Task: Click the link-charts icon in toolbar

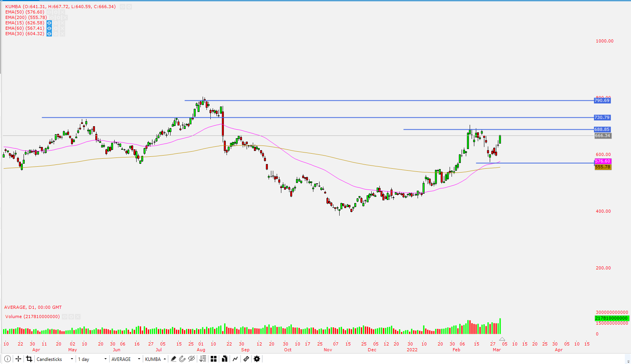Action: 246,359
